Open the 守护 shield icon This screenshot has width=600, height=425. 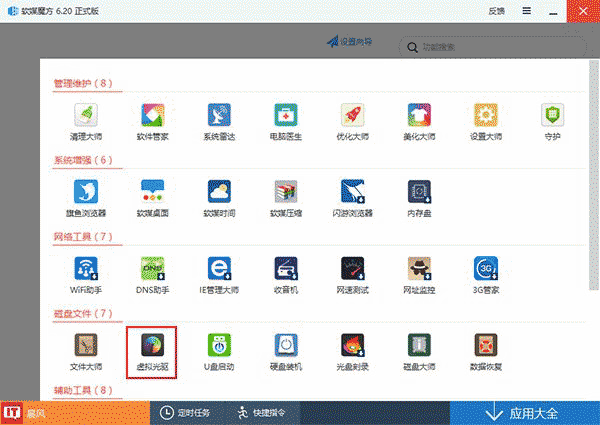coord(553,122)
